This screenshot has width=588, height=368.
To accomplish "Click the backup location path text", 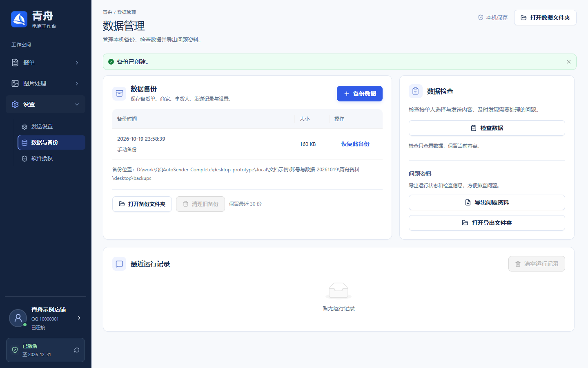I will click(x=236, y=174).
